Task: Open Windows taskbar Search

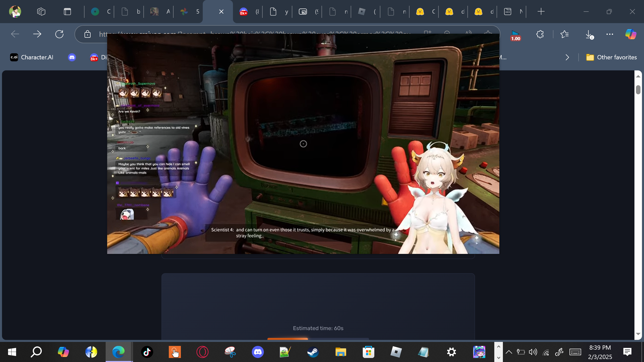Action: [x=36, y=352]
